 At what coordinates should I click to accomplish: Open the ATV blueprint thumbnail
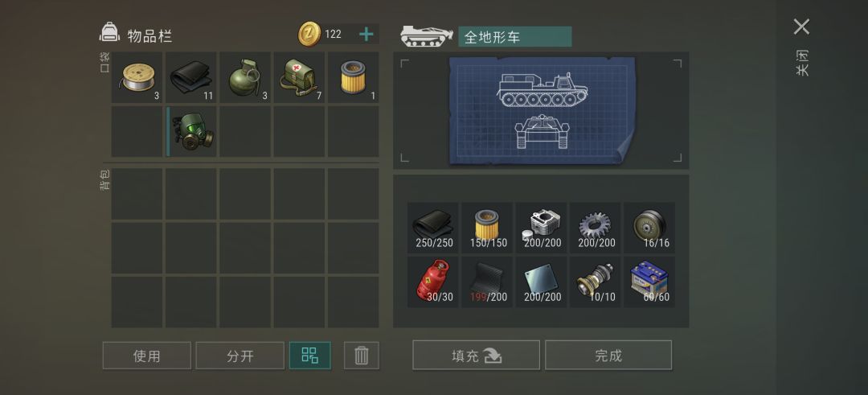542,110
